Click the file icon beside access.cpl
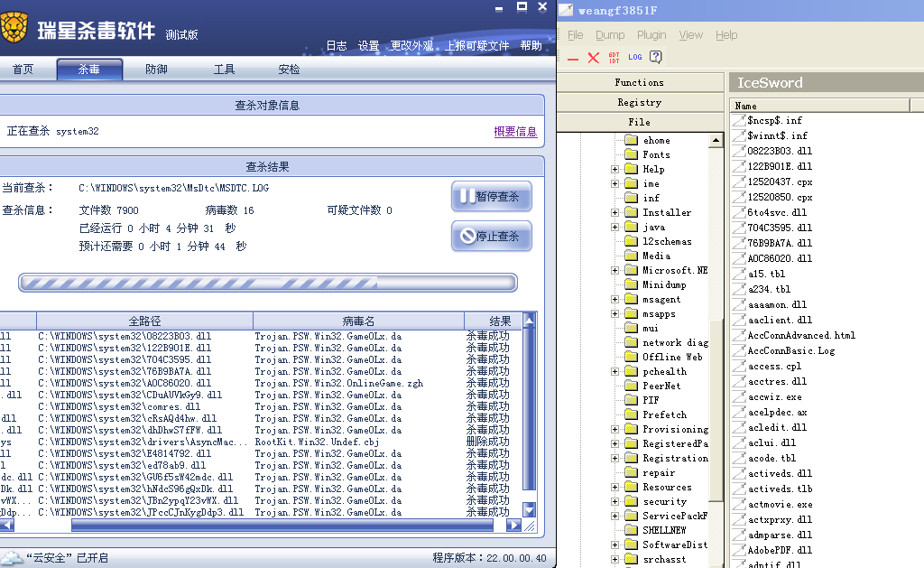 pyautogui.click(x=738, y=366)
